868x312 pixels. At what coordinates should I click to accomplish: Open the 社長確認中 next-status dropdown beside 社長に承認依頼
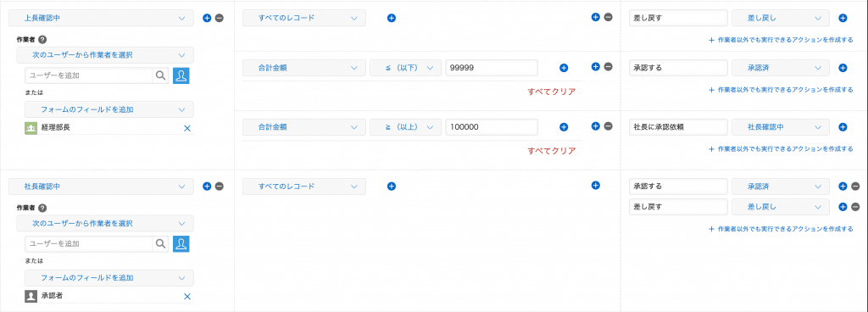click(781, 126)
